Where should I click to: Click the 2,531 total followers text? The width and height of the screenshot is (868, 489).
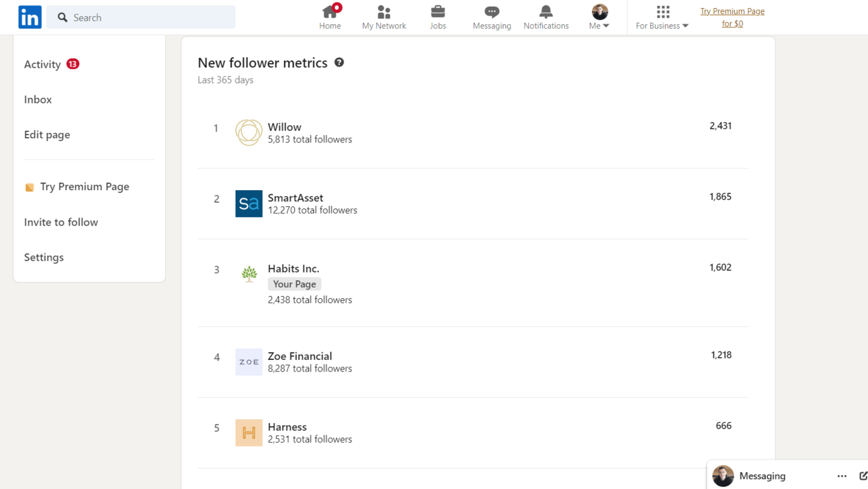point(310,439)
